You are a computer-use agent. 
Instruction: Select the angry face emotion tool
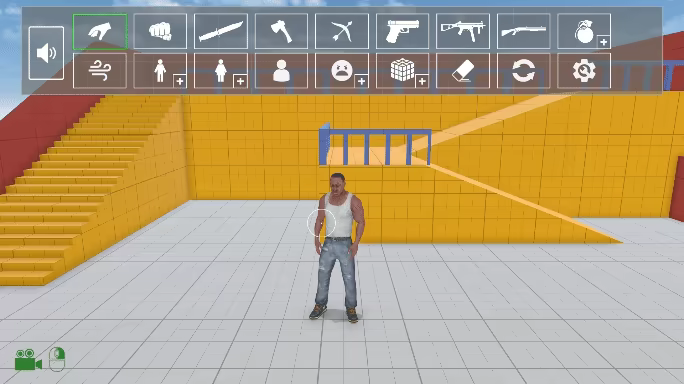click(x=341, y=70)
